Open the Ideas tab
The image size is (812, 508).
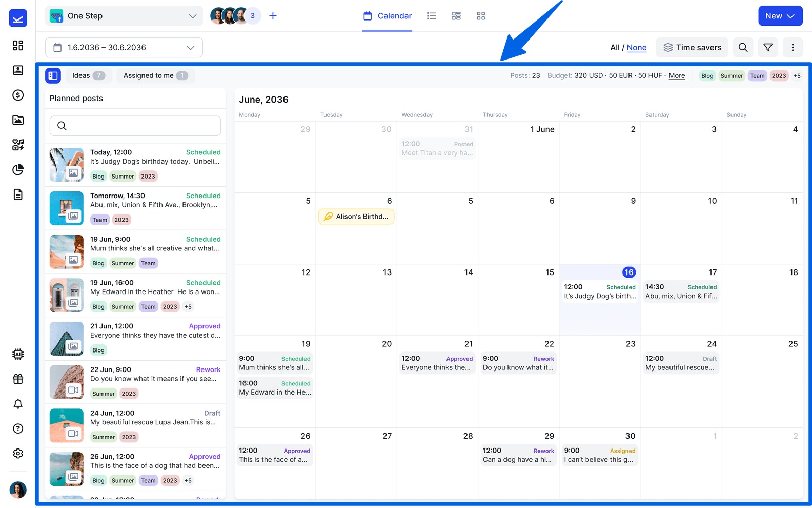(x=88, y=75)
